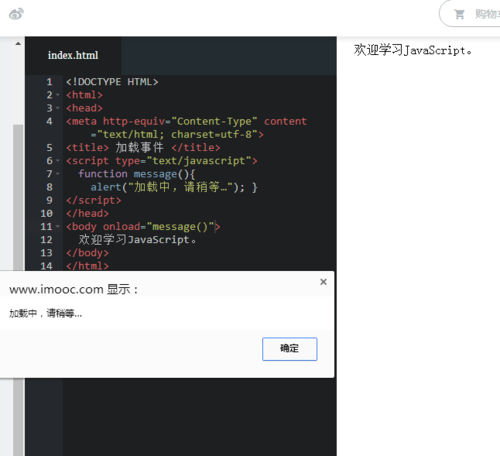Image resolution: width=500 pixels, height=456 pixels.
Task: Fold the script block on line 6
Action: [58, 161]
